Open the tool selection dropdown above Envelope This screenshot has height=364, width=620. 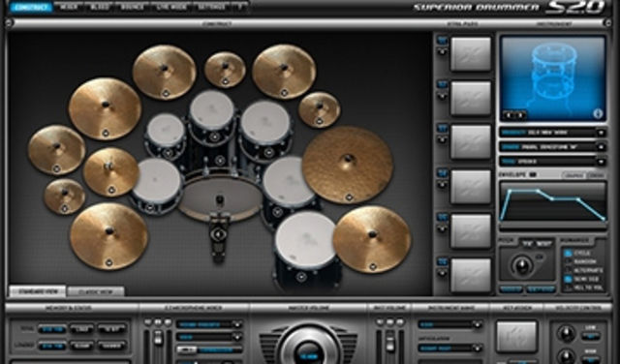[552, 162]
